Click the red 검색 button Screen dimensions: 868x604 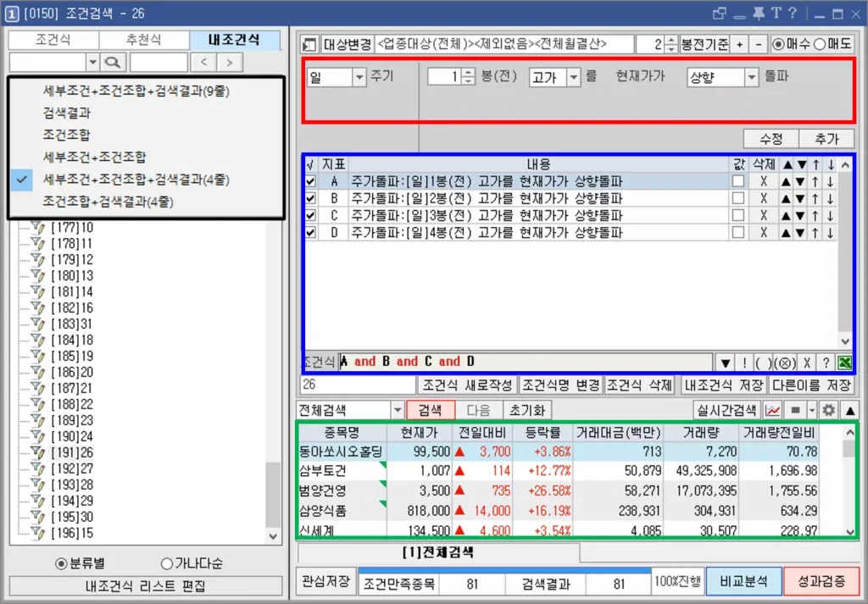pyautogui.click(x=431, y=410)
